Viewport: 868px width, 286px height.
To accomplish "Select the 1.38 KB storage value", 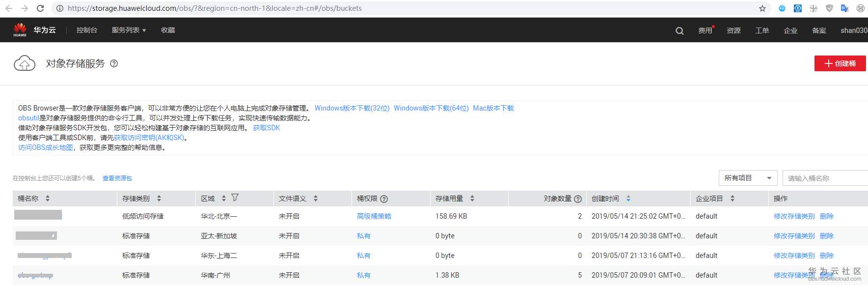I will 447,275.
